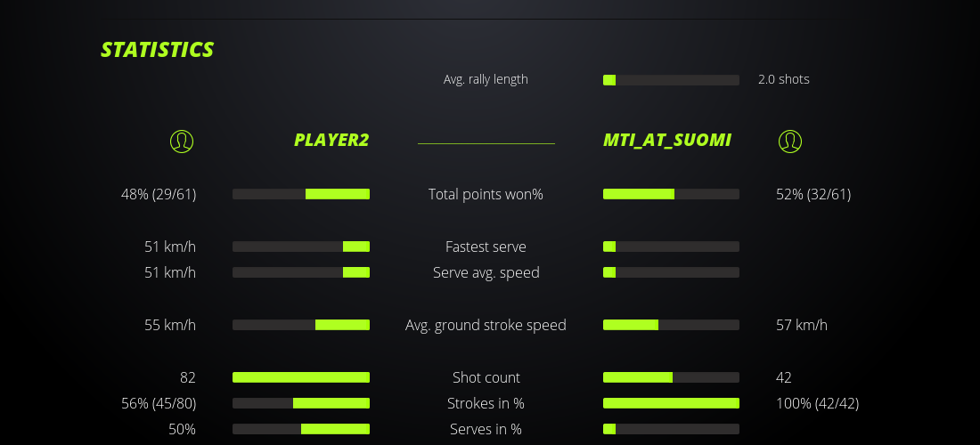Click the 2.0 shots value
Viewport: 980px width, 445px height.
pos(783,79)
